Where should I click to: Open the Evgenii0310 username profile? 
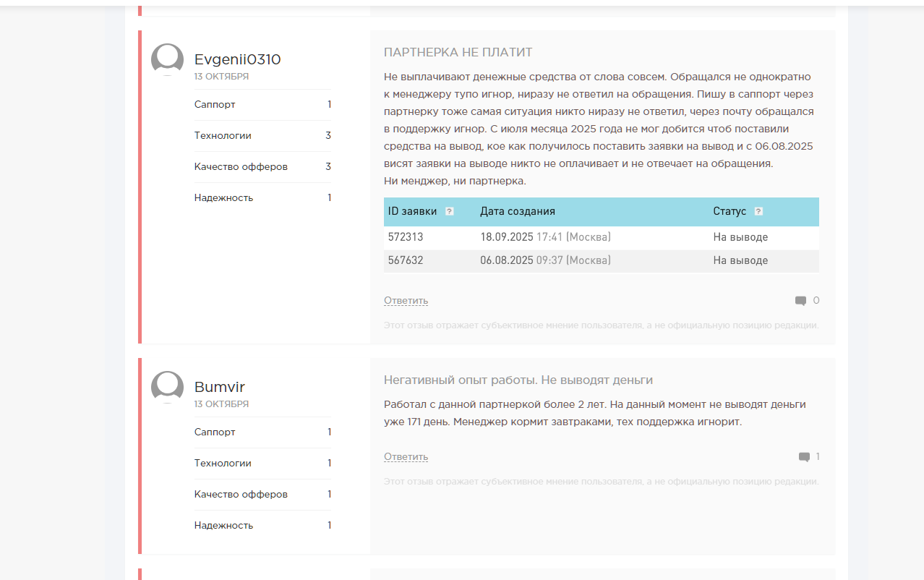pyautogui.click(x=237, y=59)
